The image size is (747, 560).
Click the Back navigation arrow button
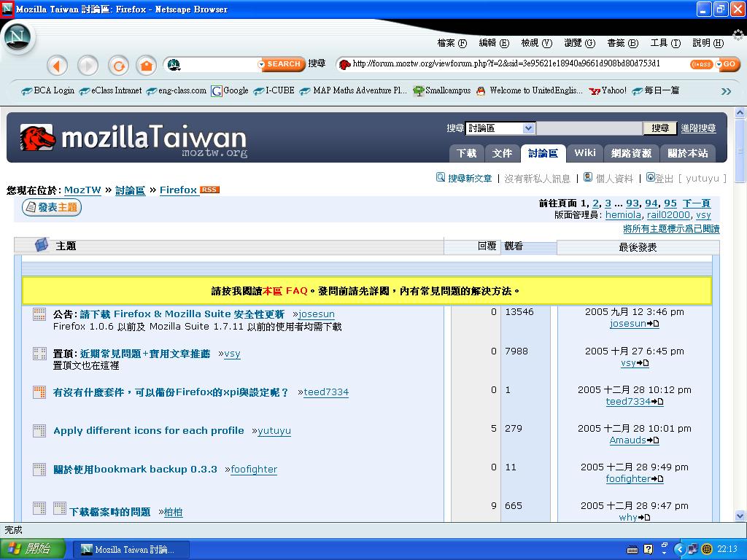click(x=57, y=65)
